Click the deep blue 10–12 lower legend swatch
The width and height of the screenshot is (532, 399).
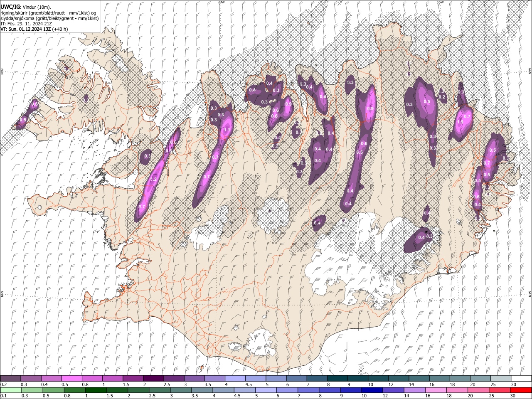pos(372,390)
